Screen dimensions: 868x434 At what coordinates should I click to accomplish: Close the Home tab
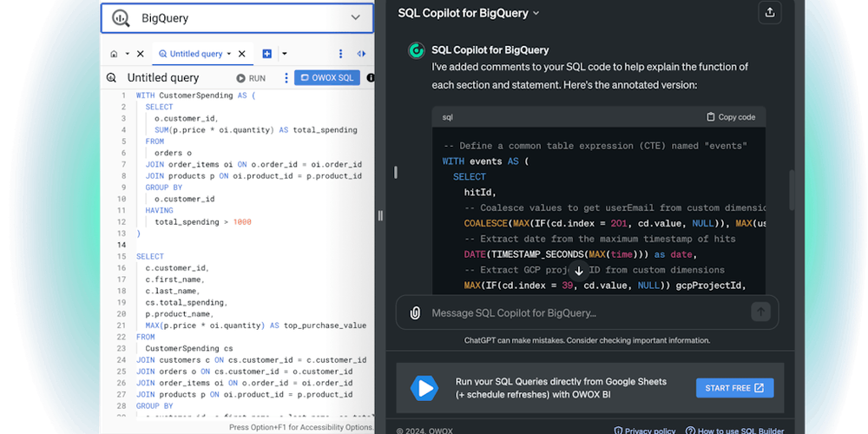coord(140,54)
